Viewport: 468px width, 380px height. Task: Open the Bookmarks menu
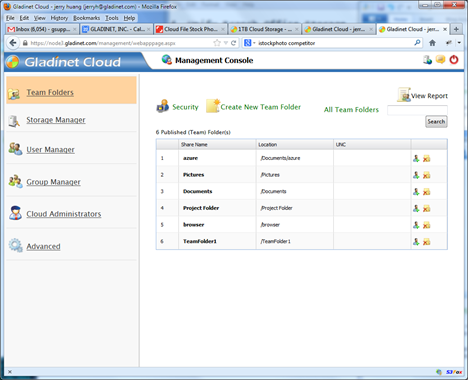[86, 18]
